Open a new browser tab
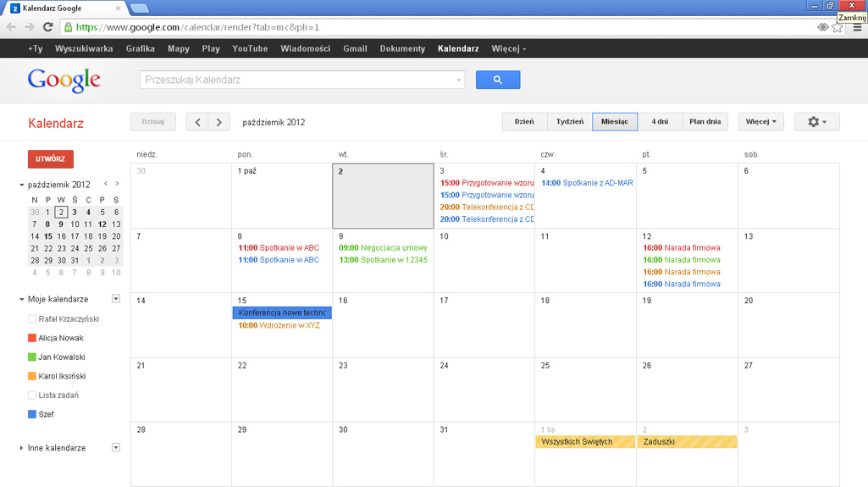 [x=140, y=8]
